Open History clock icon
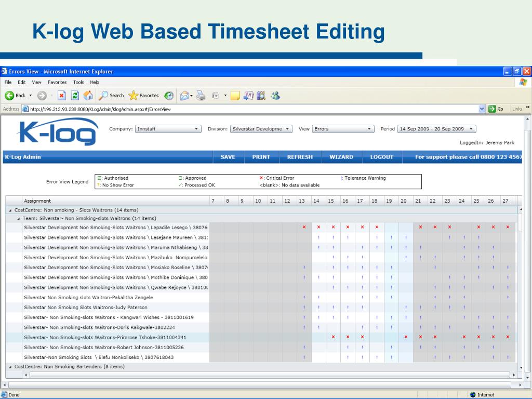 [x=169, y=96]
